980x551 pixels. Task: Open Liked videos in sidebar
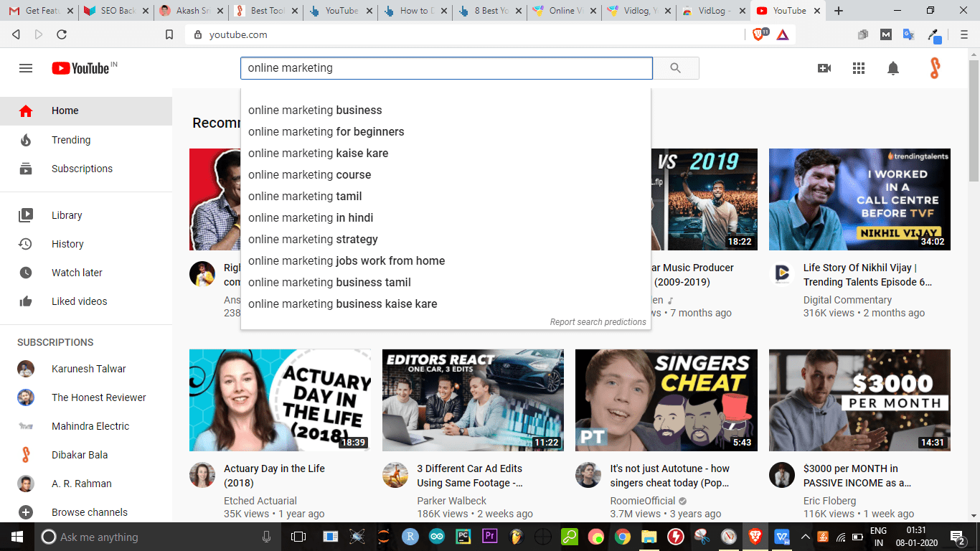(86, 301)
